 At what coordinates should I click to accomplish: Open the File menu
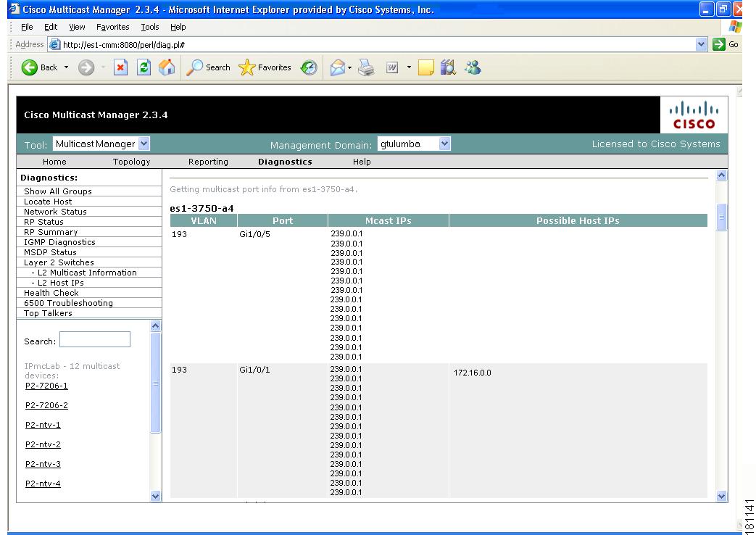(27, 27)
